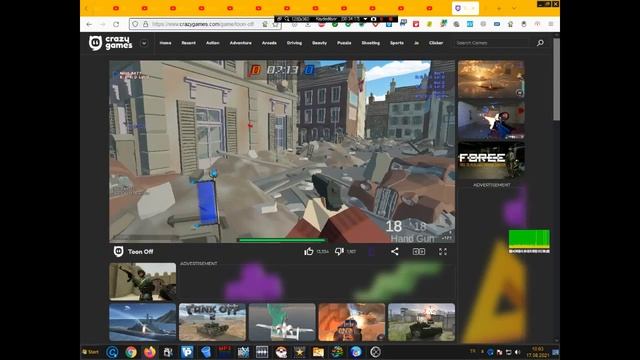Screen dimensions: 640x360
Task: Open the Home category
Action: tap(165, 43)
